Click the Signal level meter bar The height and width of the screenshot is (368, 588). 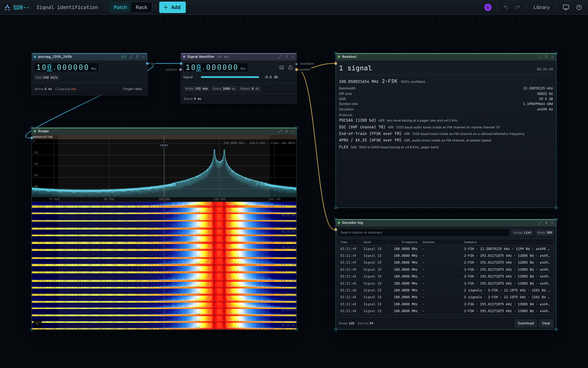(230, 77)
